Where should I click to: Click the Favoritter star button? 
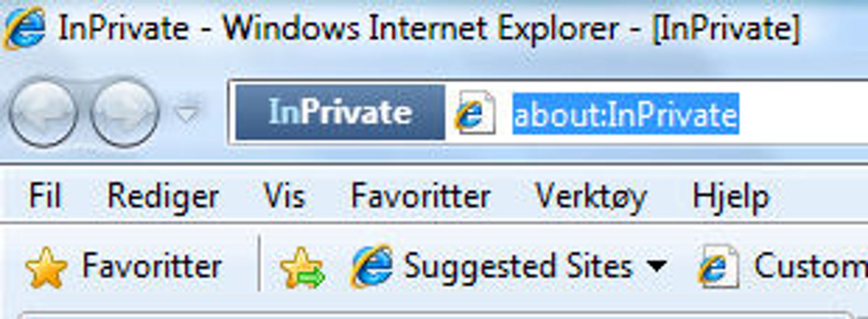(124, 266)
